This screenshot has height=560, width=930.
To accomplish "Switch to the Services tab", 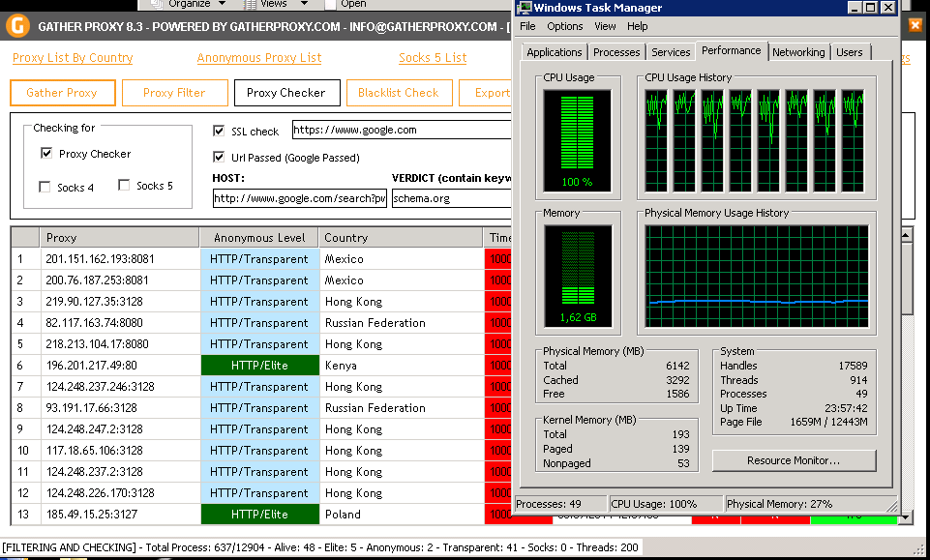I will click(671, 52).
